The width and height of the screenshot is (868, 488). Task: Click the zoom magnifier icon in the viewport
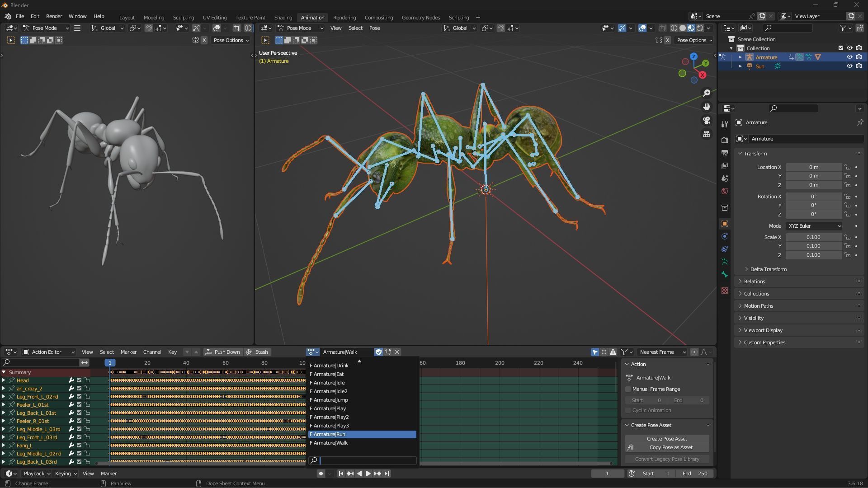(706, 93)
